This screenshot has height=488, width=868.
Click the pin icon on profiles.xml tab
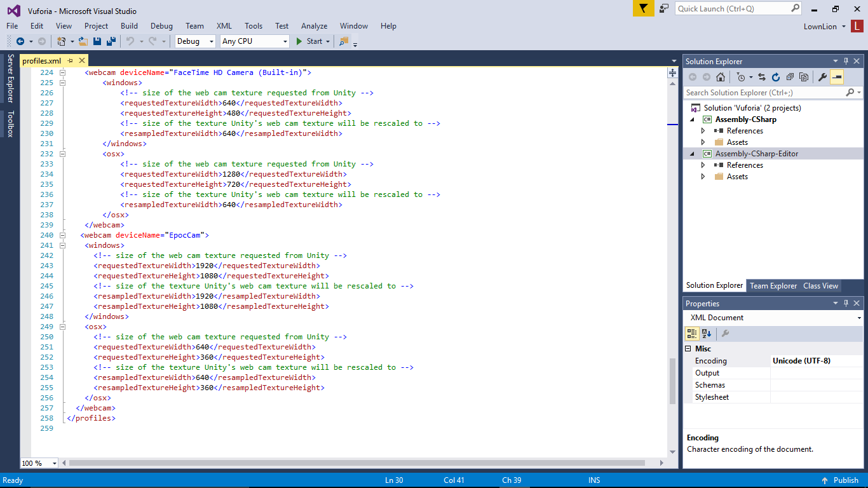coord(71,61)
